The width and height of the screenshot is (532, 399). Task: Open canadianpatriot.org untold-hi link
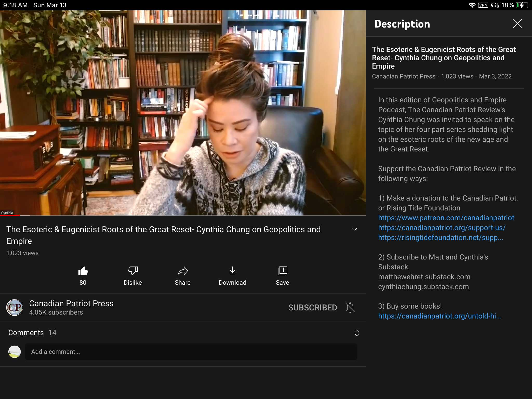[440, 316]
